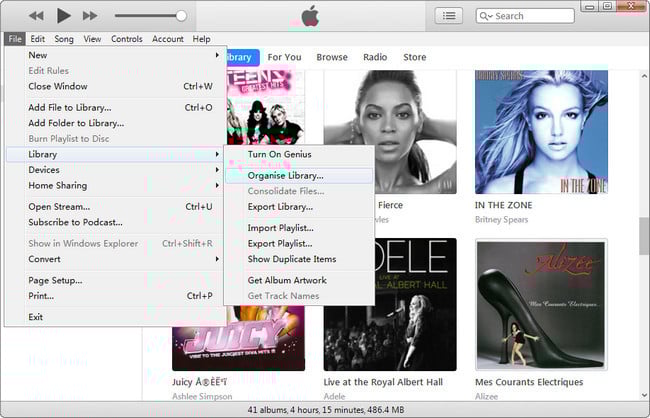Open the IN THE ZONE album cover
This screenshot has width=650, height=418.
point(541,132)
